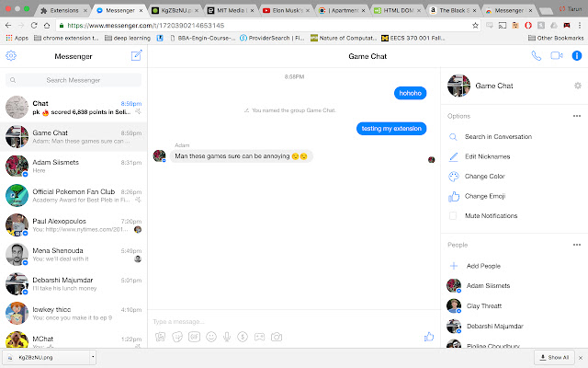The width and height of the screenshot is (588, 368).
Task: Open the emoji picker smiley
Action: click(211, 337)
